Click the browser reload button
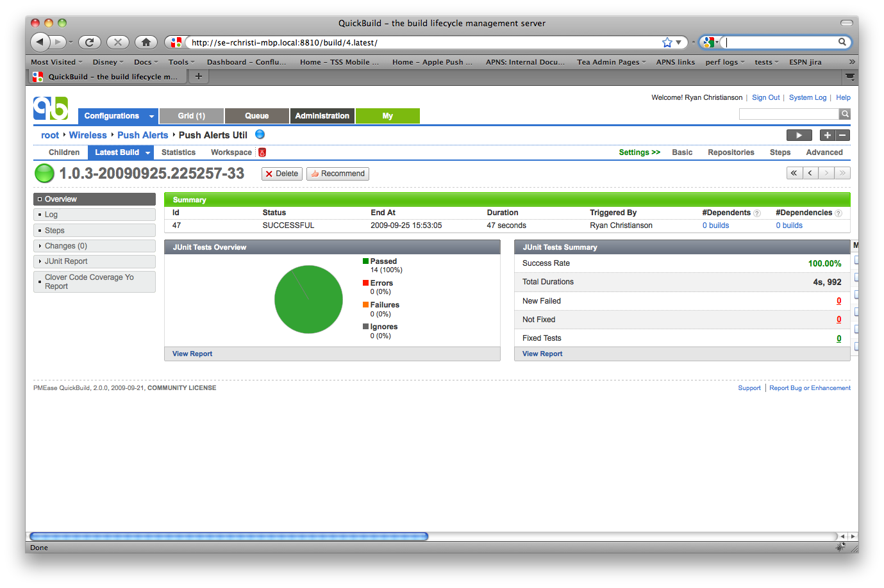The image size is (884, 588). coord(89,42)
